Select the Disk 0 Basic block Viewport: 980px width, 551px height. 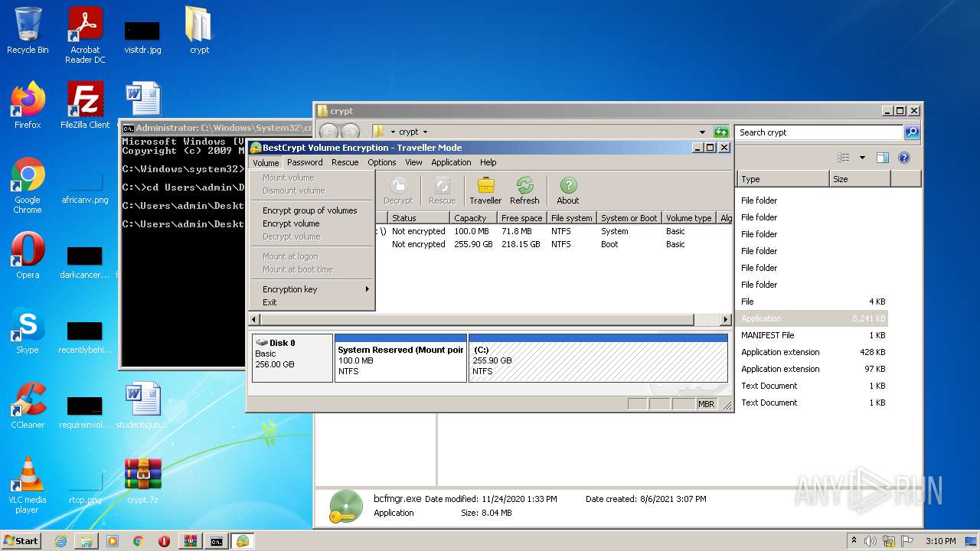tap(292, 357)
